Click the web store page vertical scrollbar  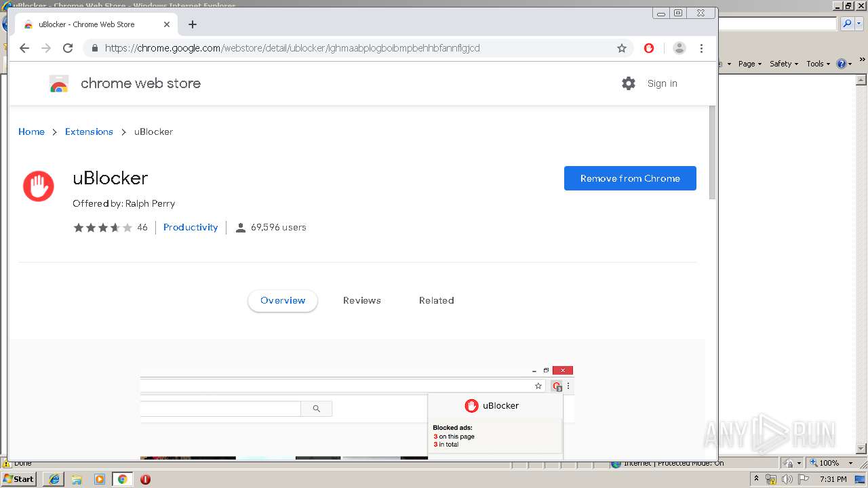[712, 152]
